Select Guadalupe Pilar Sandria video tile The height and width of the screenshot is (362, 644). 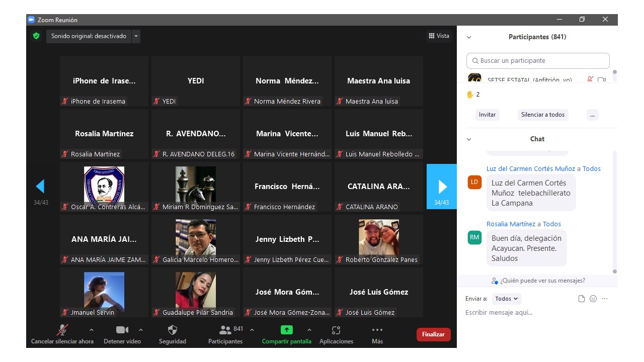(196, 292)
